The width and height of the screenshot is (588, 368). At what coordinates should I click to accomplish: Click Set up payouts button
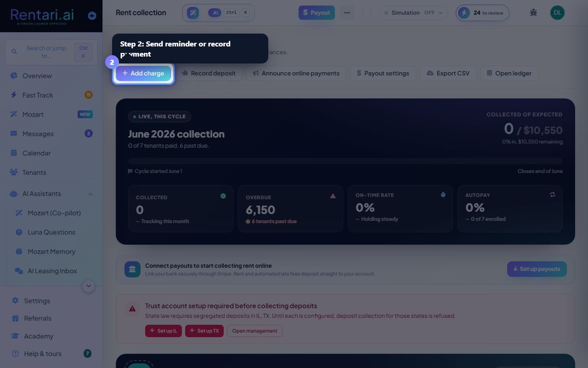[x=537, y=269]
